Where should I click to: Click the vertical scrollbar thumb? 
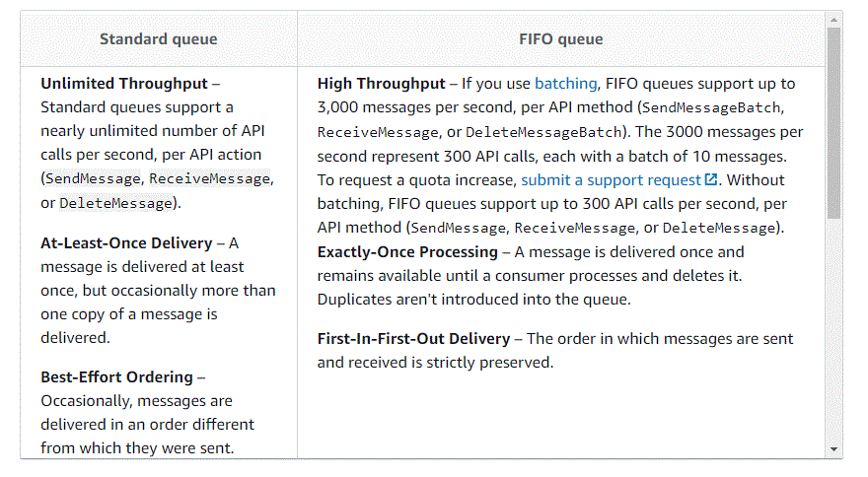833,123
